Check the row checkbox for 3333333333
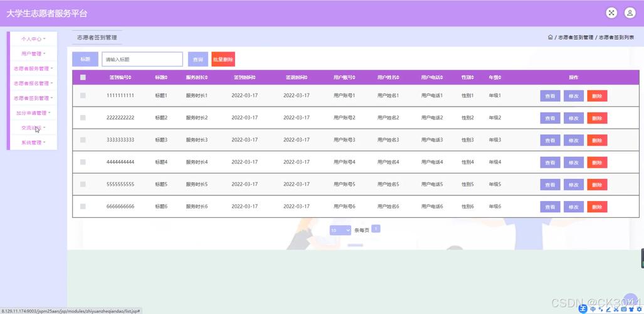 click(83, 140)
